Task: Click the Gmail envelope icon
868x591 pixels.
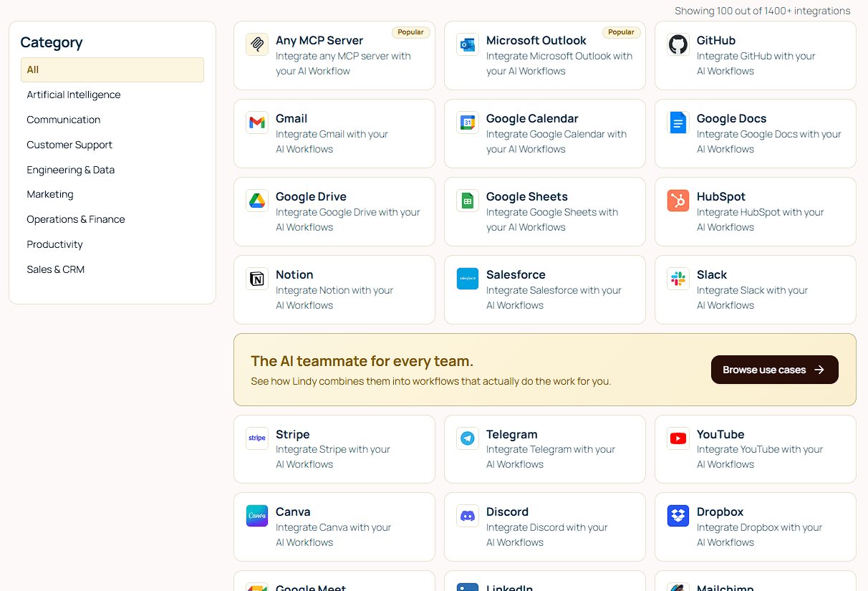Action: pyautogui.click(x=257, y=122)
